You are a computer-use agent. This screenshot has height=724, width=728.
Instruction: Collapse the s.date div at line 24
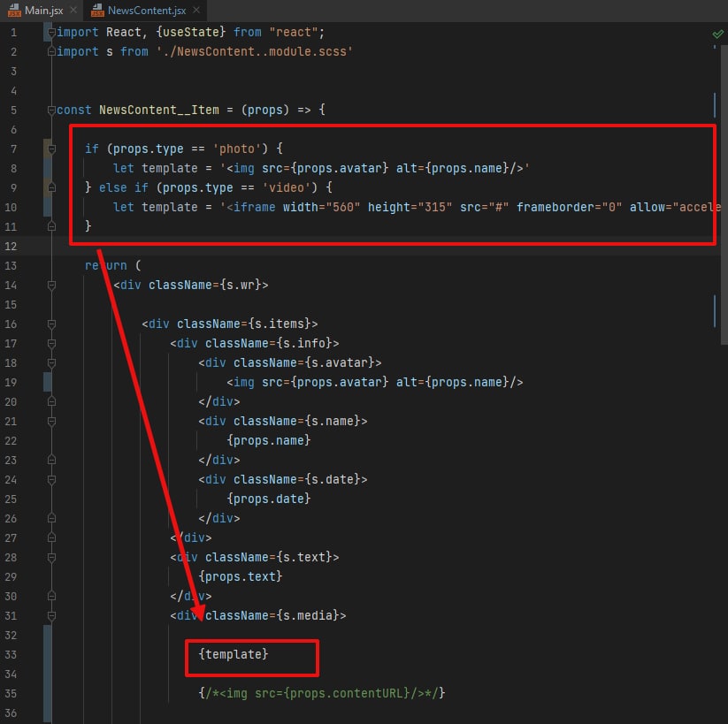coord(51,479)
